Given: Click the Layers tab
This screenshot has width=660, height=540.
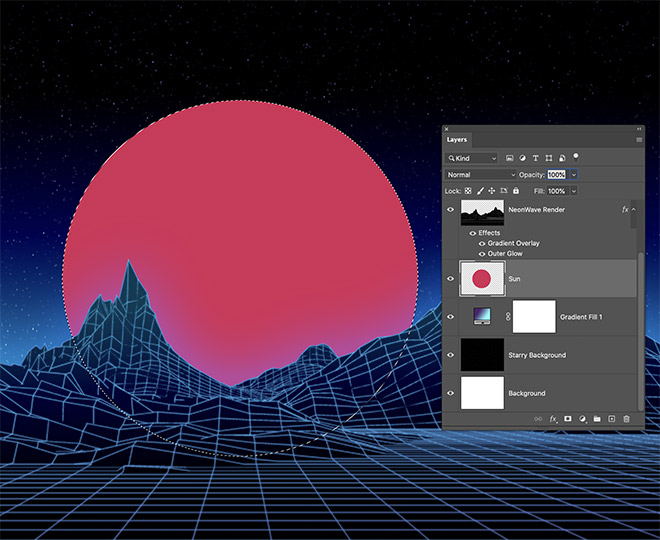Looking at the screenshot, I should click(457, 140).
